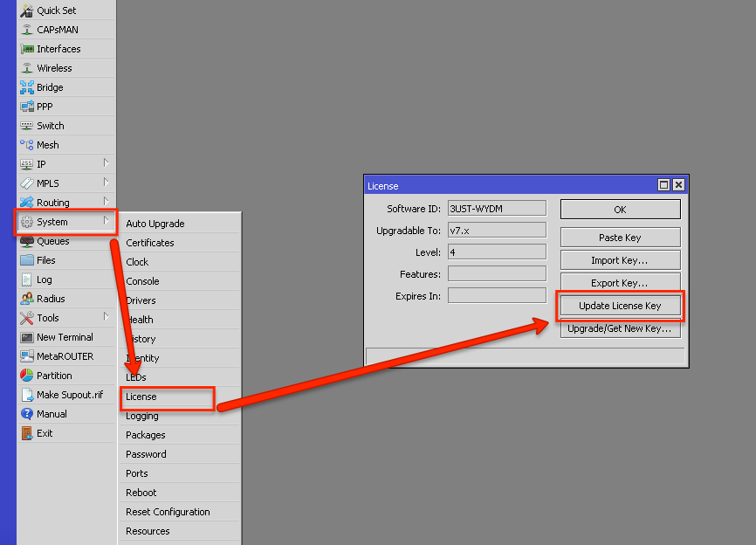The image size is (756, 545).
Task: Click Upgrade/Get New Key button
Action: (620, 328)
